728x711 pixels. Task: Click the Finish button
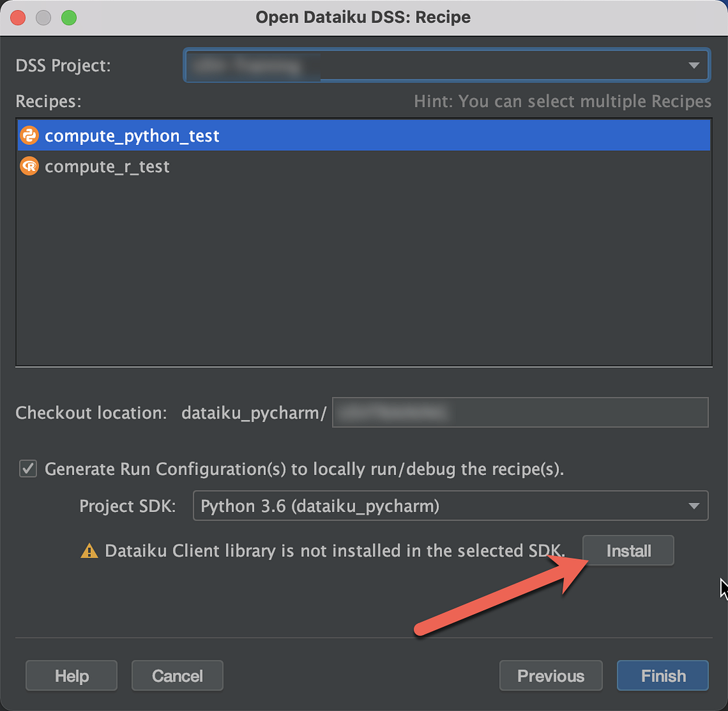pos(662,675)
